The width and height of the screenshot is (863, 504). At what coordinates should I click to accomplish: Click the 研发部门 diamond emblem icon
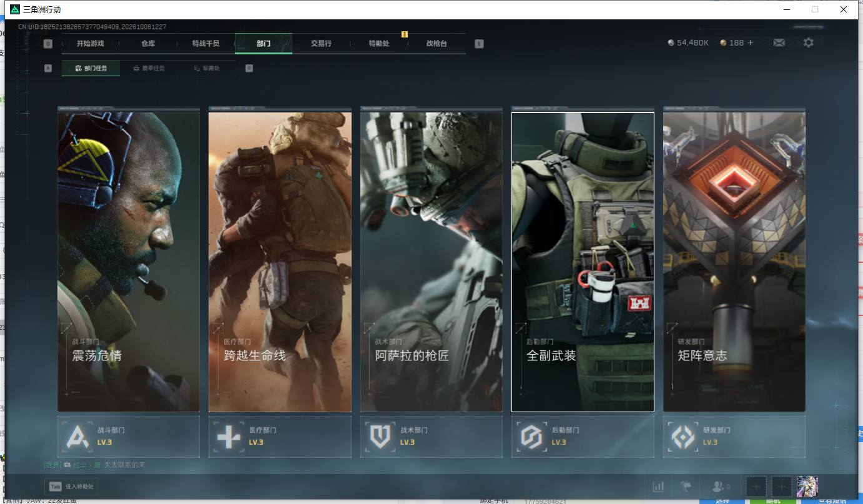coord(683,437)
